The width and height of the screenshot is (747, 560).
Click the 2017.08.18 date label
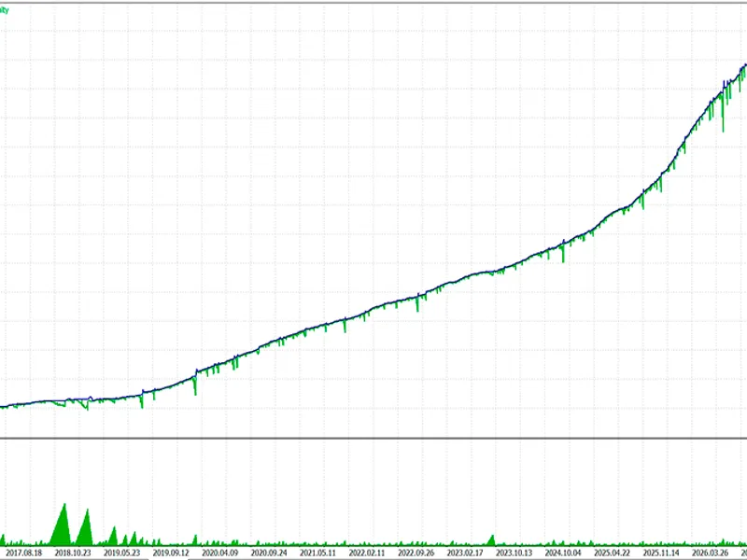pos(24,553)
